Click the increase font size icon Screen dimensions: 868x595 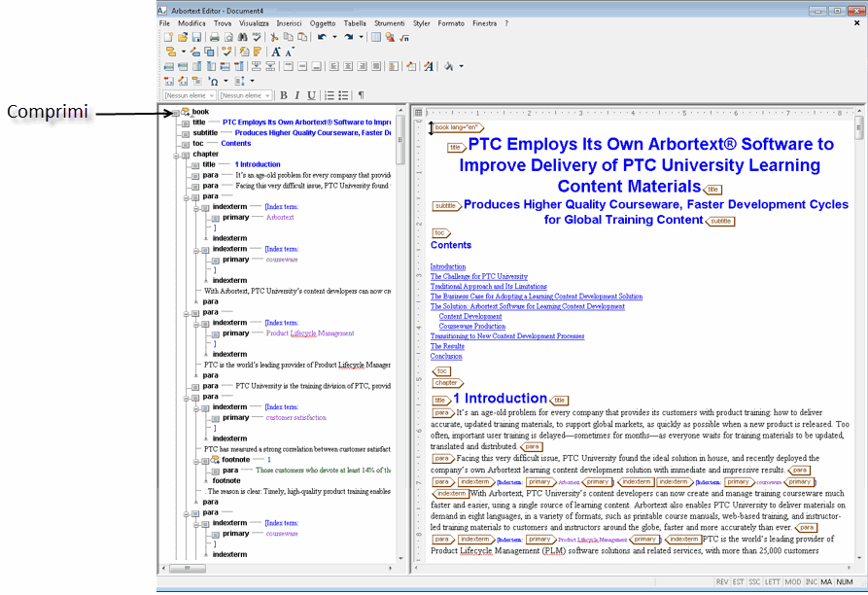[x=276, y=52]
